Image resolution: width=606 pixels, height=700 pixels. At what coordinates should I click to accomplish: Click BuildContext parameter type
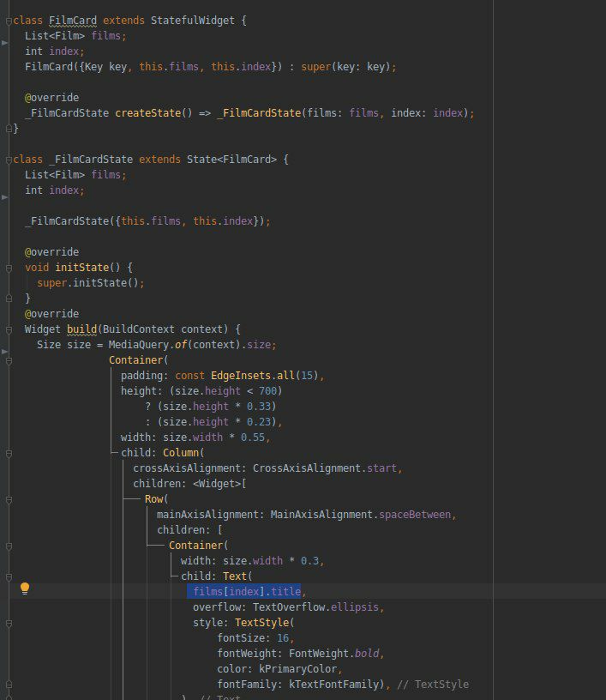(139, 329)
